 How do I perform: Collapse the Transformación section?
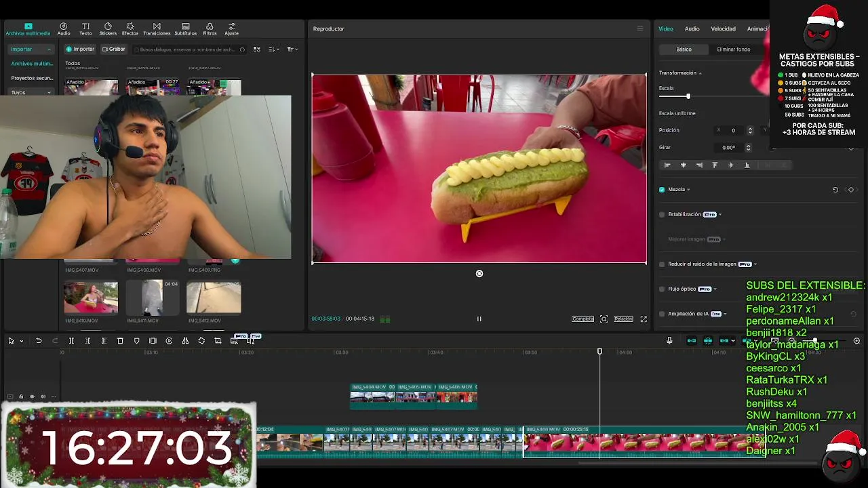(700, 73)
